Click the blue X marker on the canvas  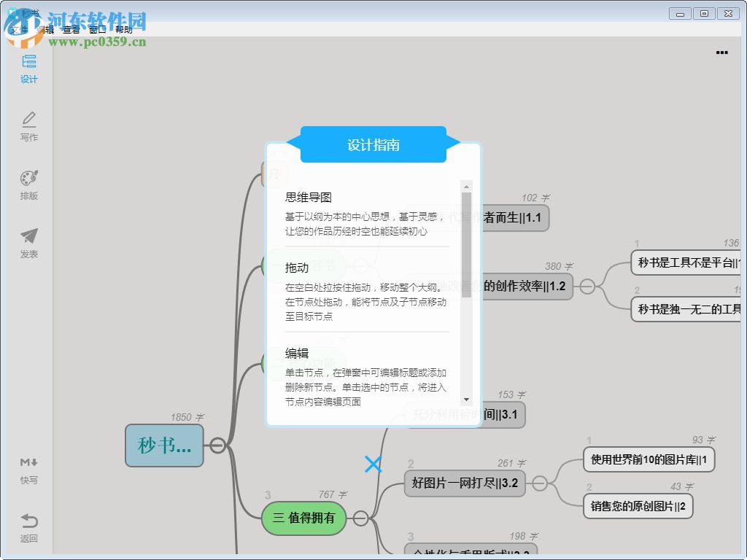[x=373, y=464]
